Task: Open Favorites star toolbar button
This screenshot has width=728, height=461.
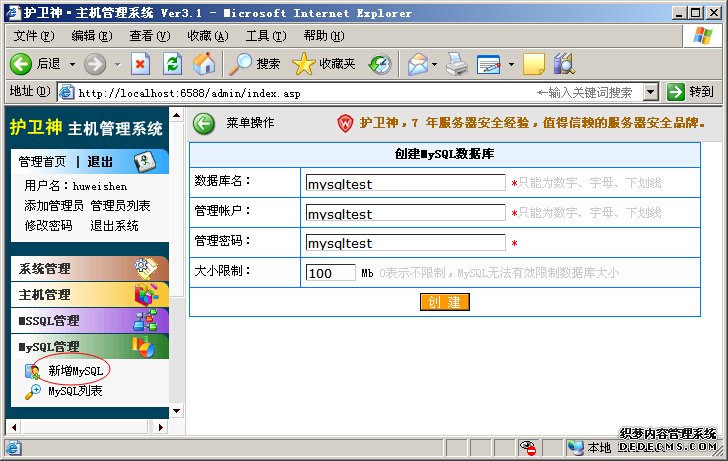Action: [x=304, y=64]
